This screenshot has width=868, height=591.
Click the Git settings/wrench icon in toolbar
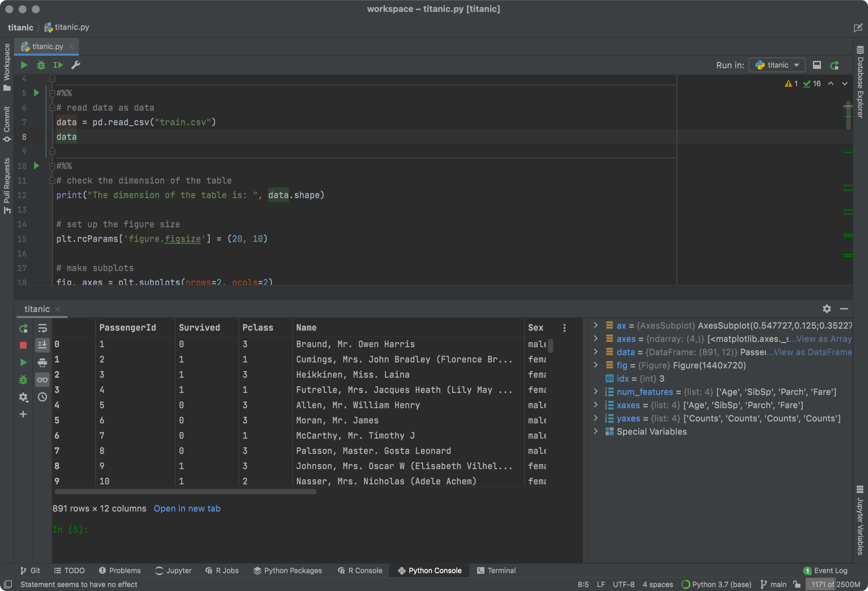click(x=75, y=65)
